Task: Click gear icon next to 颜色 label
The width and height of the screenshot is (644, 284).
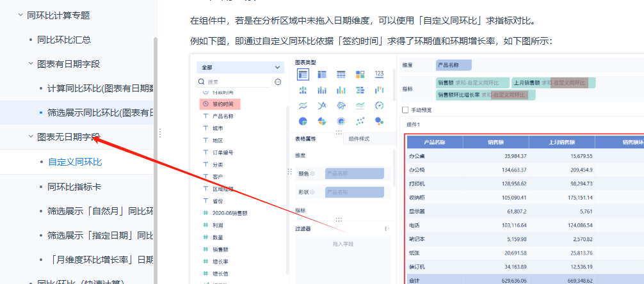Action: tap(312, 173)
